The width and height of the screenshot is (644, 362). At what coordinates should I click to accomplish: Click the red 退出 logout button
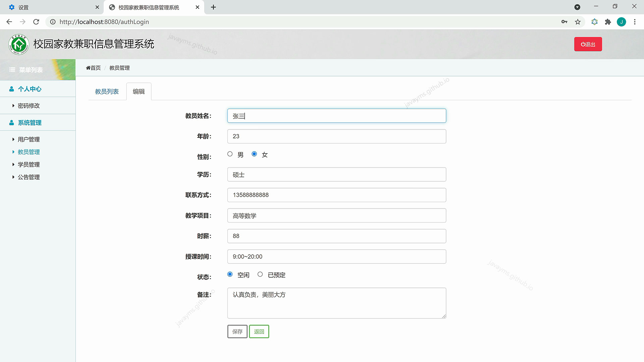coord(588,44)
